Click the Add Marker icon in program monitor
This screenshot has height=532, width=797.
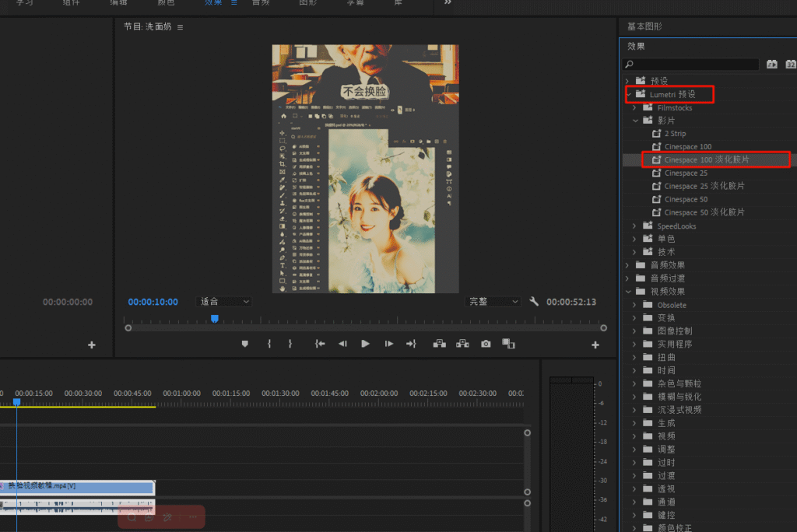click(x=244, y=344)
